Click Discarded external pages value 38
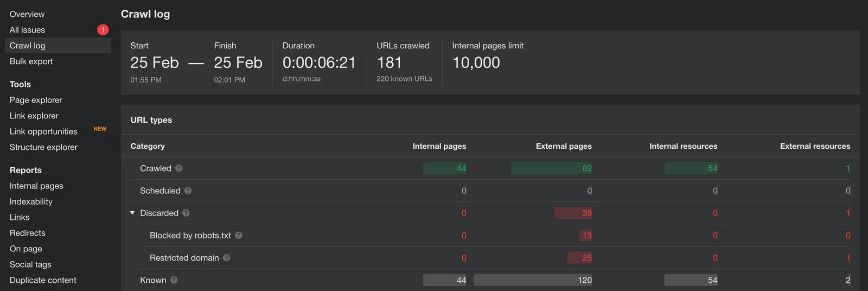 (587, 213)
